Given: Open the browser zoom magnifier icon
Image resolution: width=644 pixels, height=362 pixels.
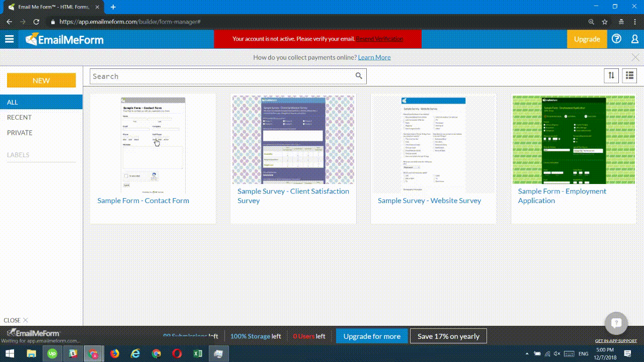Looking at the screenshot, I should pos(591,22).
